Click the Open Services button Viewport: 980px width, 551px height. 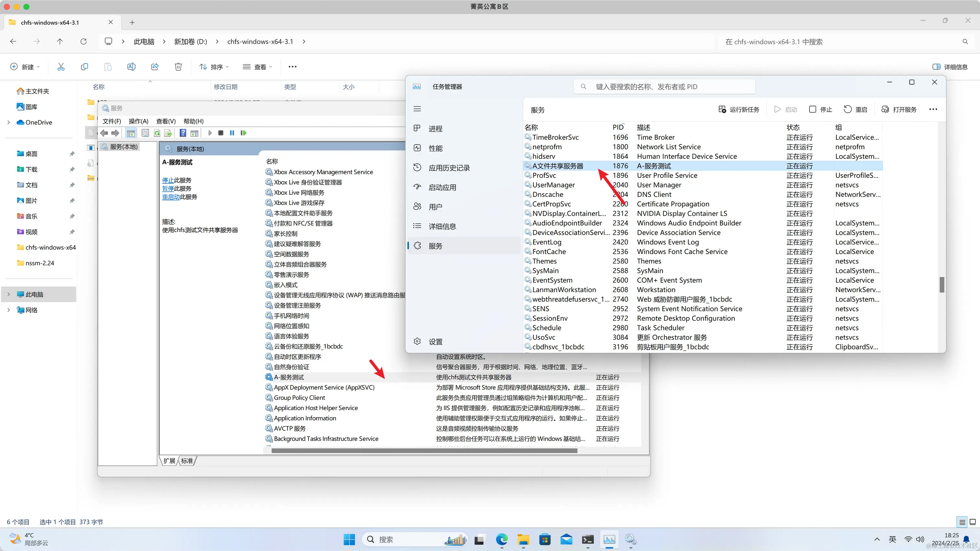[x=899, y=110]
